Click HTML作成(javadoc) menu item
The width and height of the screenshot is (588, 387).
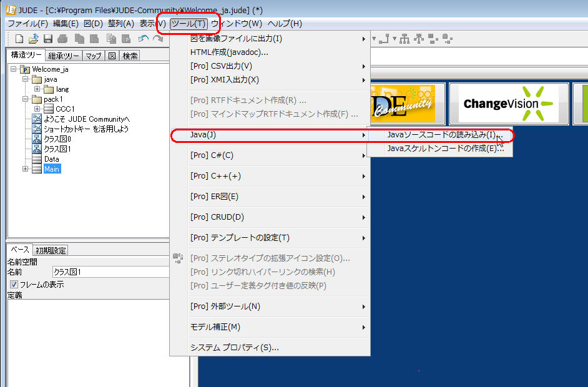[229, 52]
